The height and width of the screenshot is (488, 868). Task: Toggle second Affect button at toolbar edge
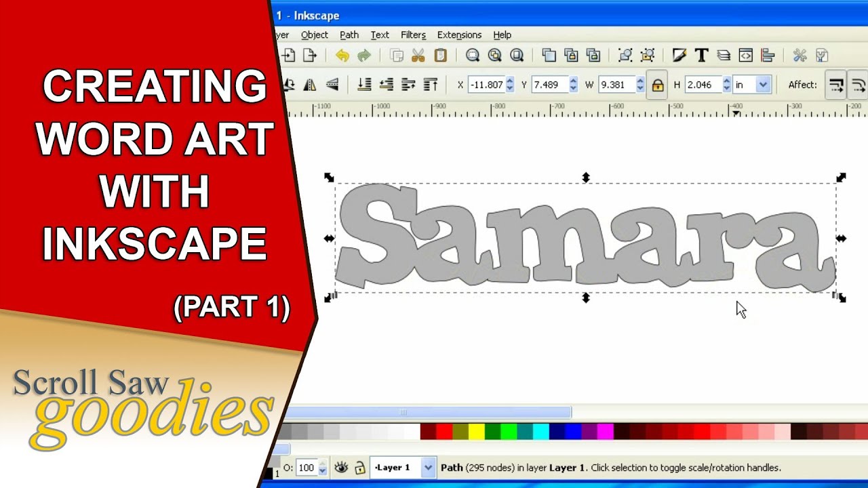click(859, 85)
